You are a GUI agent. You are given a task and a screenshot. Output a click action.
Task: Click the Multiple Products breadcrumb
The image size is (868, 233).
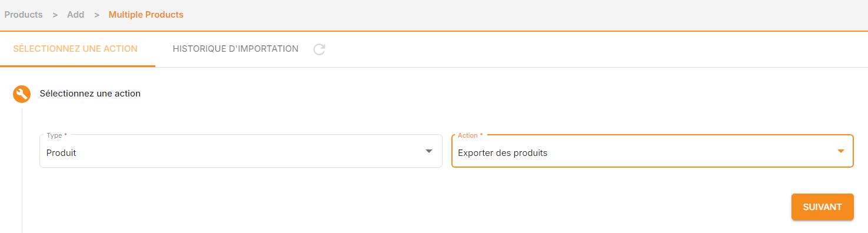coord(146,15)
